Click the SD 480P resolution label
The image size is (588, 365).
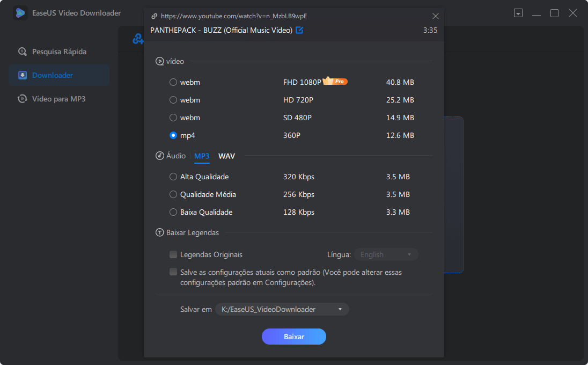pos(297,118)
